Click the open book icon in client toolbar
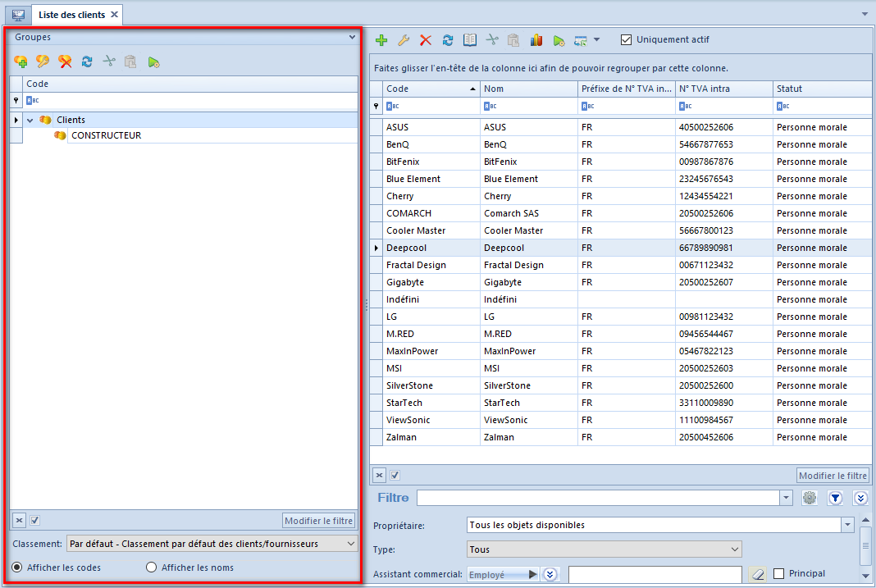 (470, 39)
